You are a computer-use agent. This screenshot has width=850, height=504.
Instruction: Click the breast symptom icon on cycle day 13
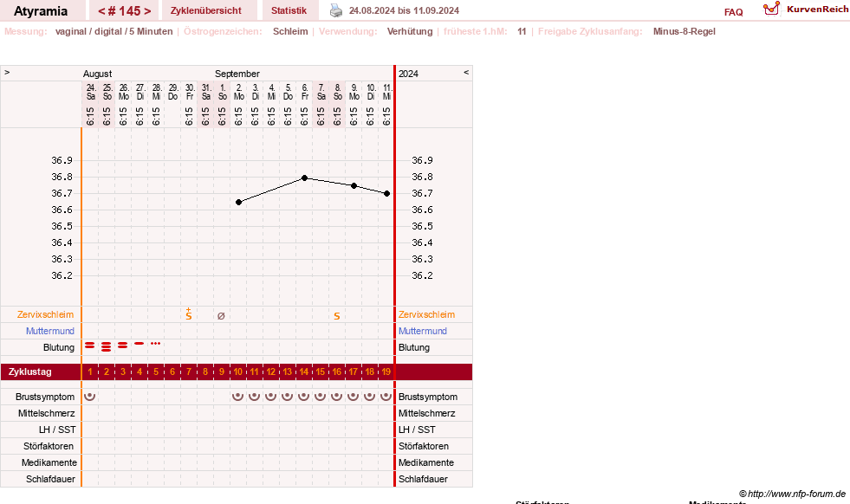[x=288, y=396]
